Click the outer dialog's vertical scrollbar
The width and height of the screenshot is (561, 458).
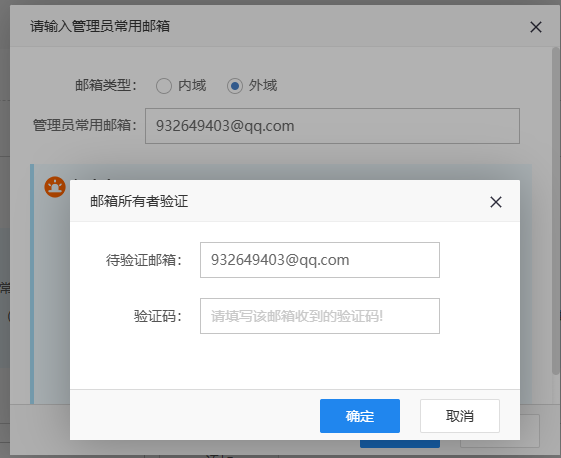[555, 211]
